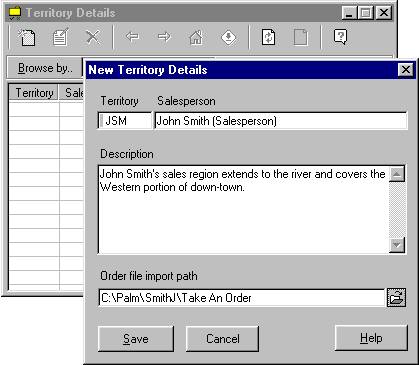Click the diamond download arrow icon
Viewport: 419px width, 365px height.
(x=229, y=37)
